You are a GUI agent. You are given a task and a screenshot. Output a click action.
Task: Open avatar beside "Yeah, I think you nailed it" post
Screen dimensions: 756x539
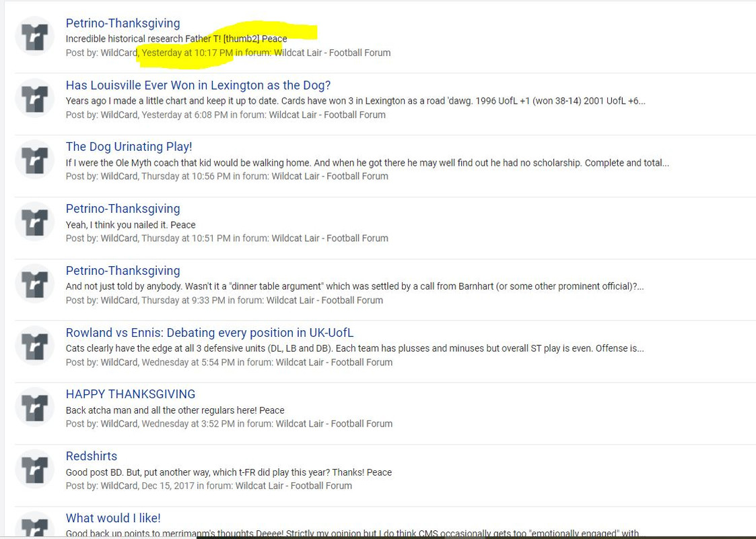tap(35, 222)
